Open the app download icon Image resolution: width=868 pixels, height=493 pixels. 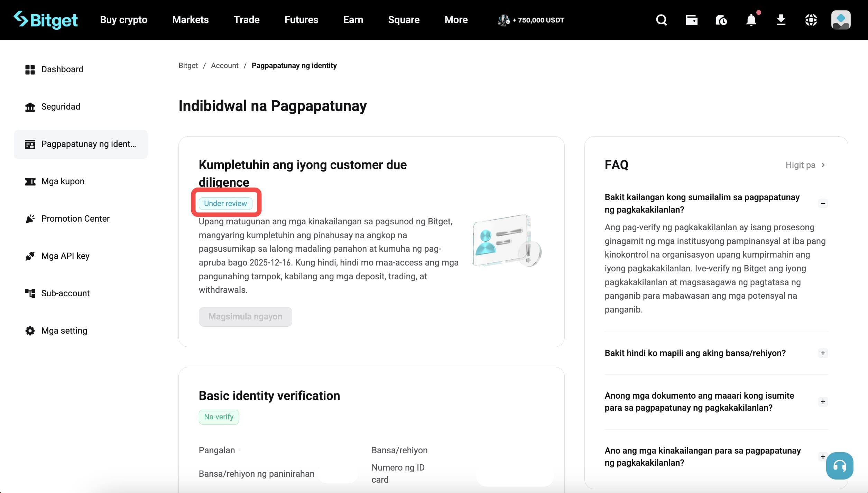(781, 20)
